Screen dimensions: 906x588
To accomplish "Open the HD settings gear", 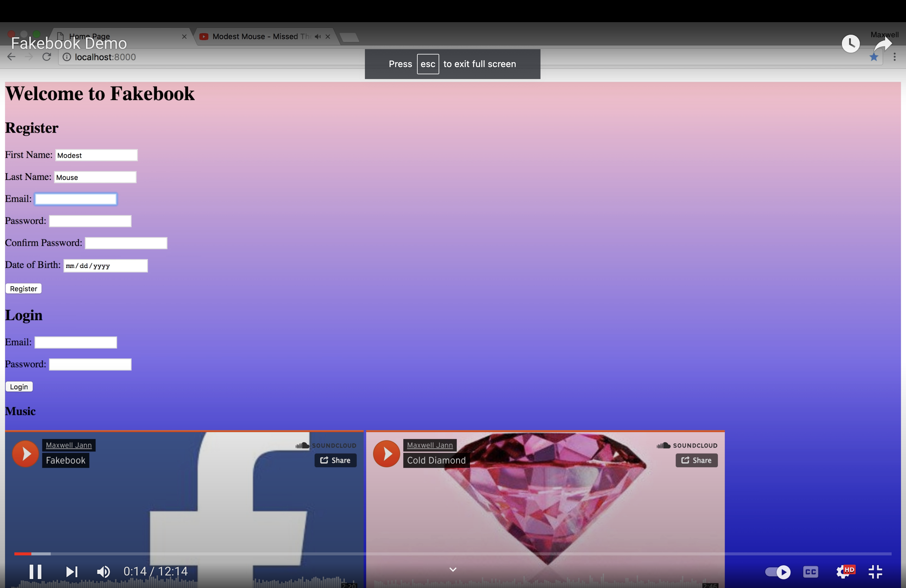I will click(x=845, y=571).
